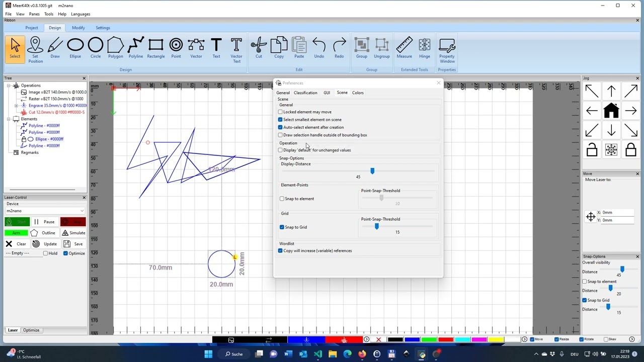Image resolution: width=644 pixels, height=362 pixels.
Task: Pick the yellow color swatch in bottom palette
Action: point(496,340)
